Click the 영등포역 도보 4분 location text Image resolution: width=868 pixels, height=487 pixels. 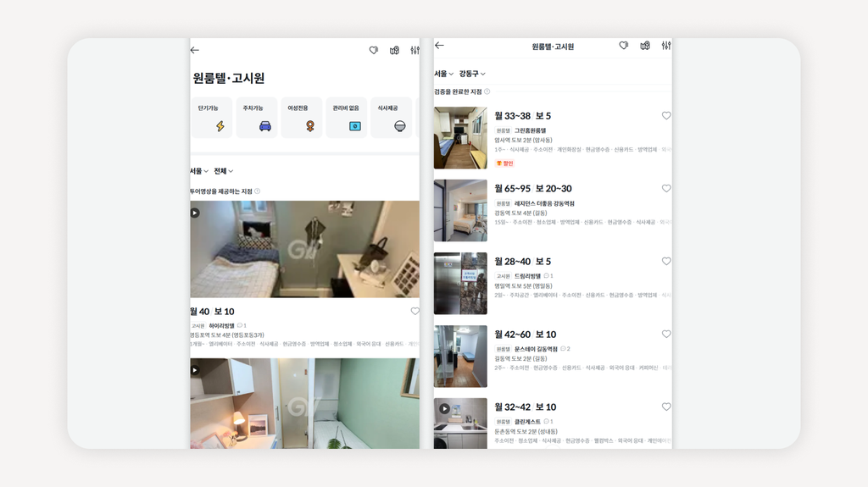(227, 335)
